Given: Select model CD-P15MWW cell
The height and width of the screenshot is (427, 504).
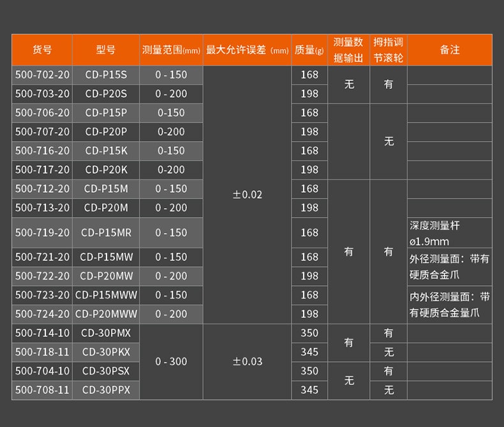Looking at the screenshot, I should tap(105, 295).
